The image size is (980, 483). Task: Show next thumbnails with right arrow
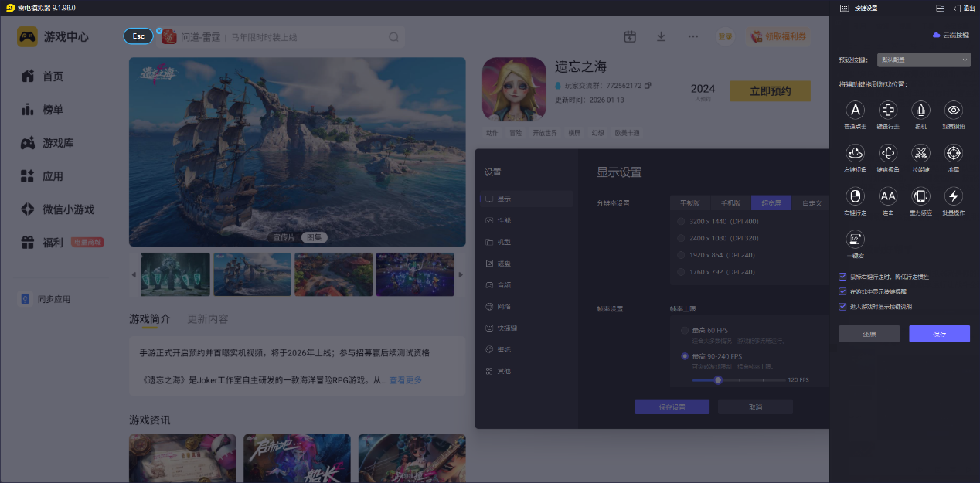(461, 274)
